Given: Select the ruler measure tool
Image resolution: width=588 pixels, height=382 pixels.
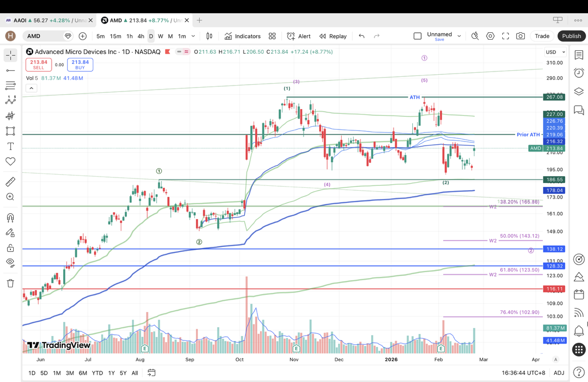Looking at the screenshot, I should pyautogui.click(x=10, y=181).
